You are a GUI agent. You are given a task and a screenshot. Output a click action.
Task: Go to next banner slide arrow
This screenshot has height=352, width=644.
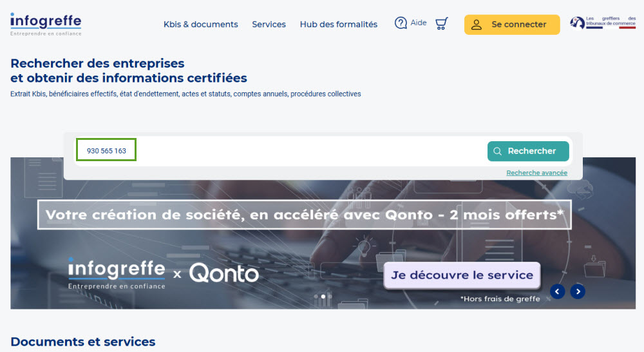578,291
